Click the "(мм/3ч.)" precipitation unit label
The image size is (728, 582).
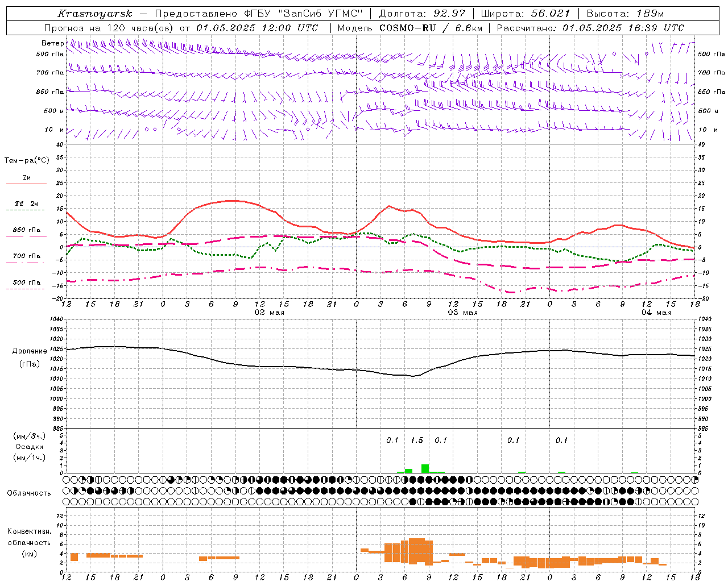click(x=29, y=436)
